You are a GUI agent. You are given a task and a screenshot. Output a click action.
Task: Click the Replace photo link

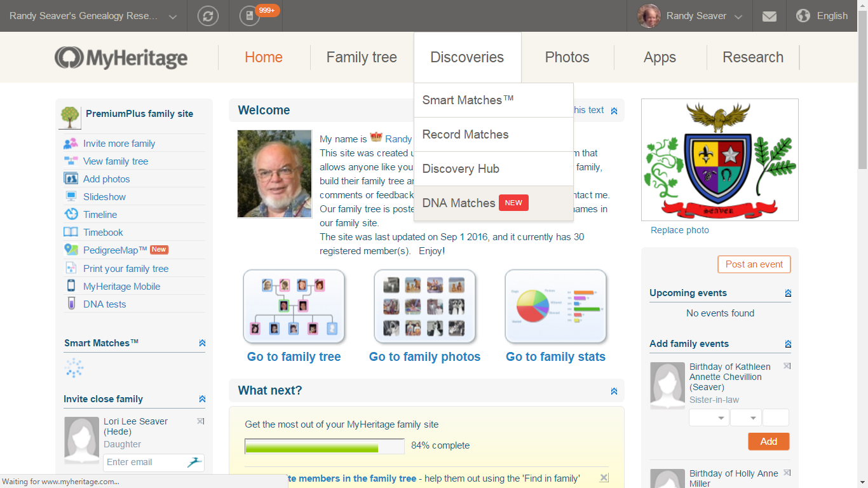click(680, 230)
